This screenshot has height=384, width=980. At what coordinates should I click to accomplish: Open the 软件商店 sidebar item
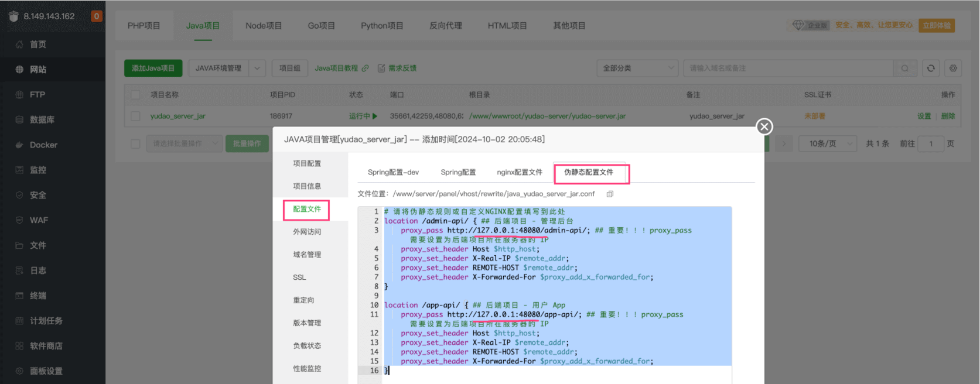click(x=46, y=346)
